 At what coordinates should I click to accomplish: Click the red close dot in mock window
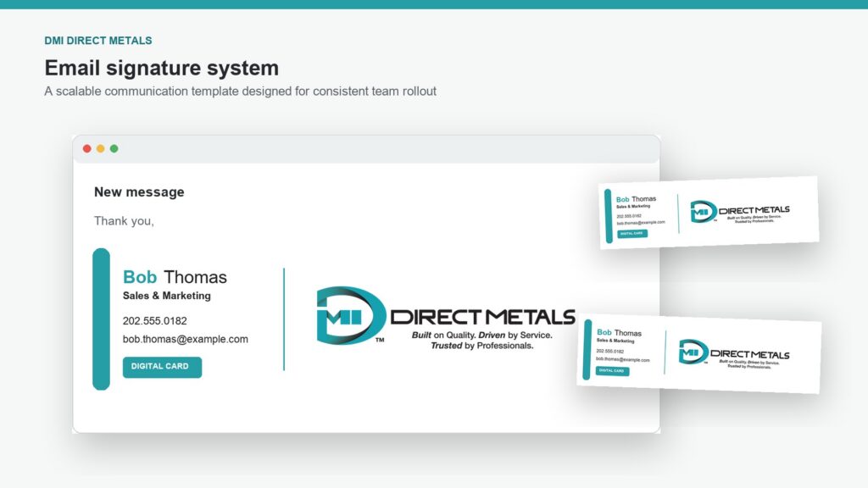87,148
